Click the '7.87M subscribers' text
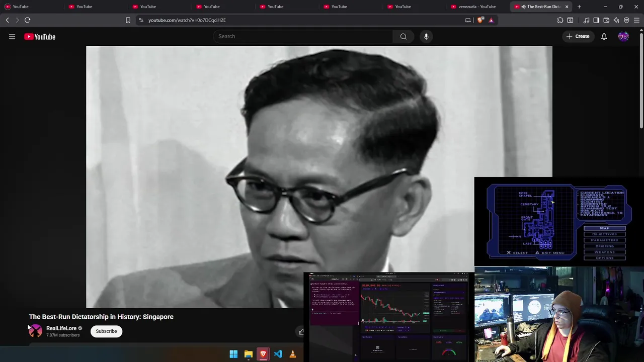This screenshot has width=644, height=362. tap(63, 335)
